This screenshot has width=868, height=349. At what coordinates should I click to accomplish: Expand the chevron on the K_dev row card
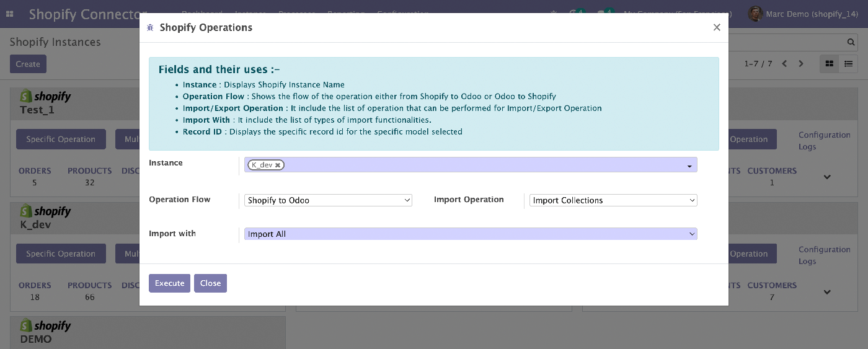tap(827, 292)
